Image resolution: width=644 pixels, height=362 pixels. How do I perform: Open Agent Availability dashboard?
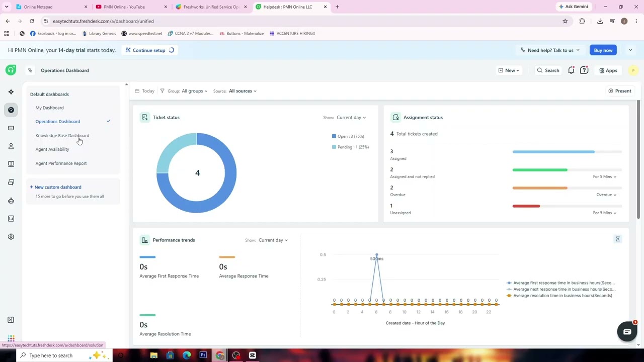52,149
